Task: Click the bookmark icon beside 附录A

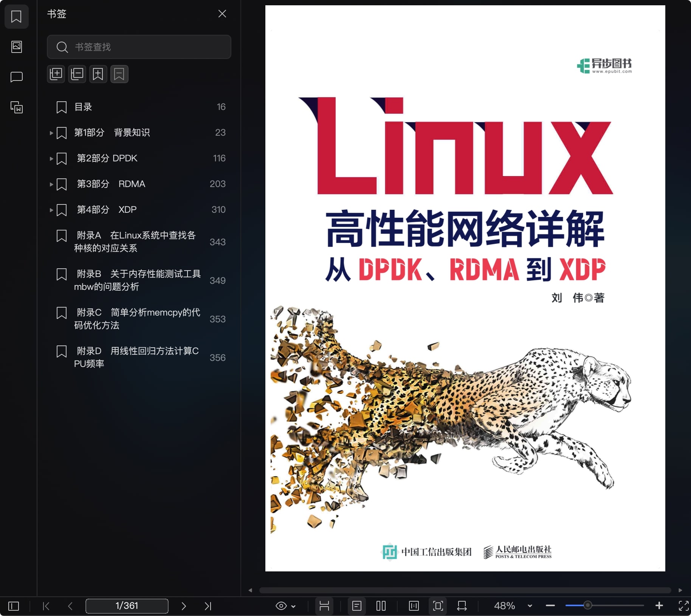Action: coord(62,236)
